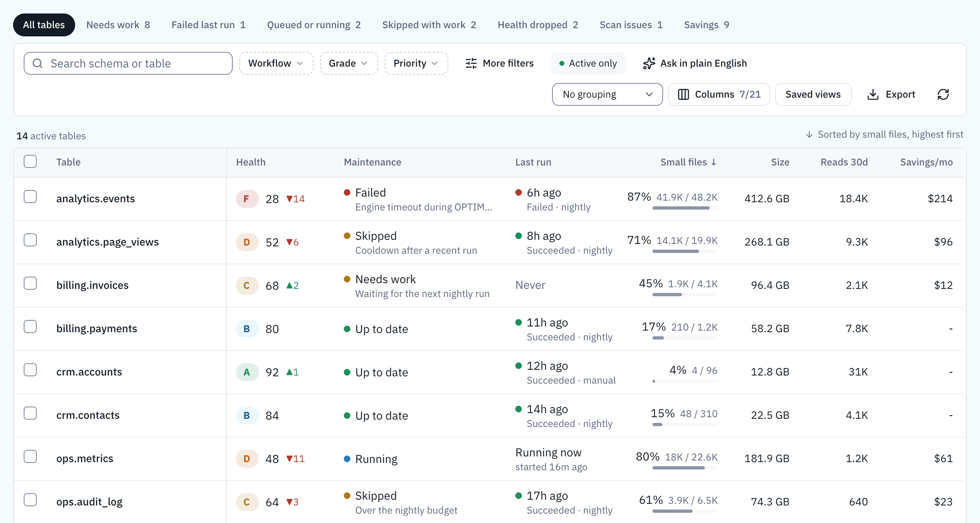Screen dimensions: 980x523
Task: Click the search magnifier icon
Action: [x=38, y=63]
